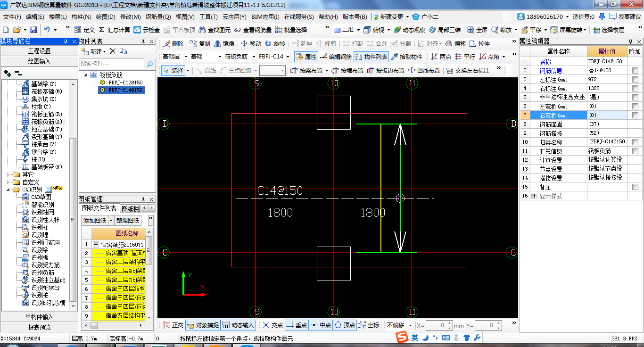Start 动态观察 orbit view
This screenshot has height=347, width=644.
409,30
